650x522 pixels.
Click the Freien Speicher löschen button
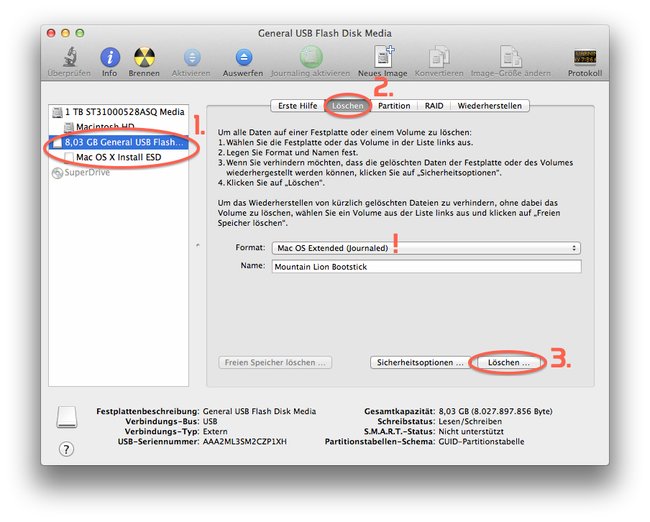tap(275, 362)
